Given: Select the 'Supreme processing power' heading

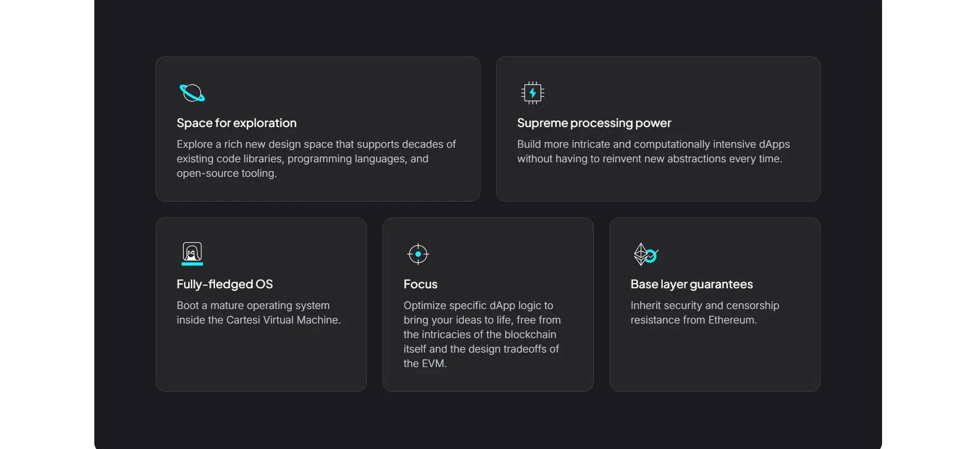Looking at the screenshot, I should tap(594, 123).
